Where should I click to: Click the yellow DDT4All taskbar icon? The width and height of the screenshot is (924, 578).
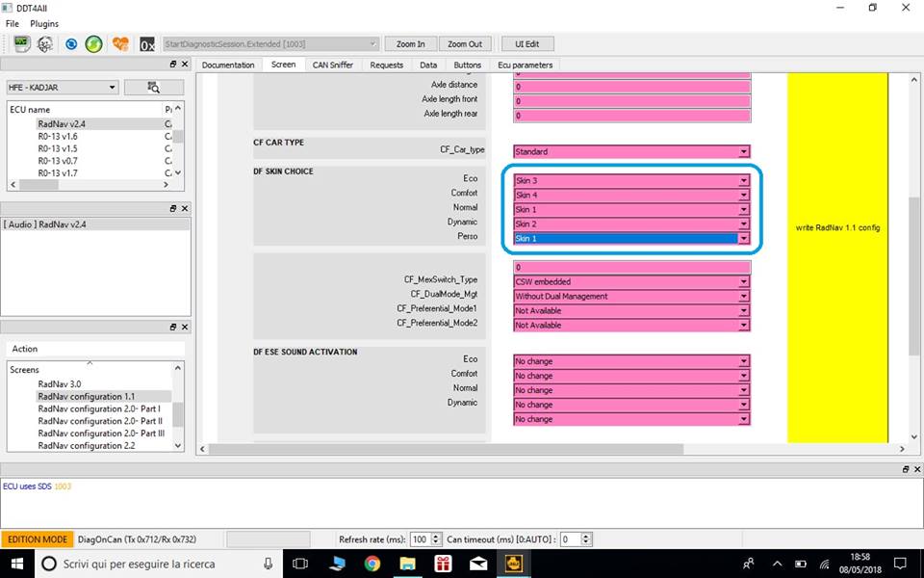(x=514, y=564)
